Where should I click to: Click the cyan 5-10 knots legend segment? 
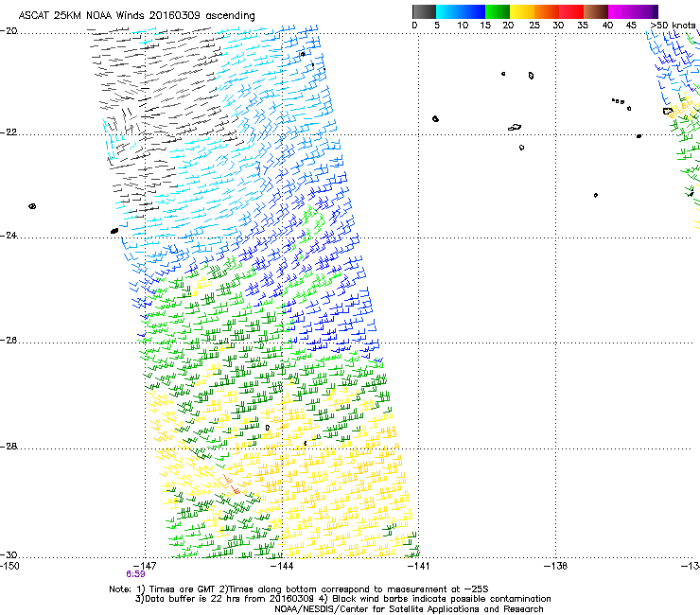pos(448,11)
